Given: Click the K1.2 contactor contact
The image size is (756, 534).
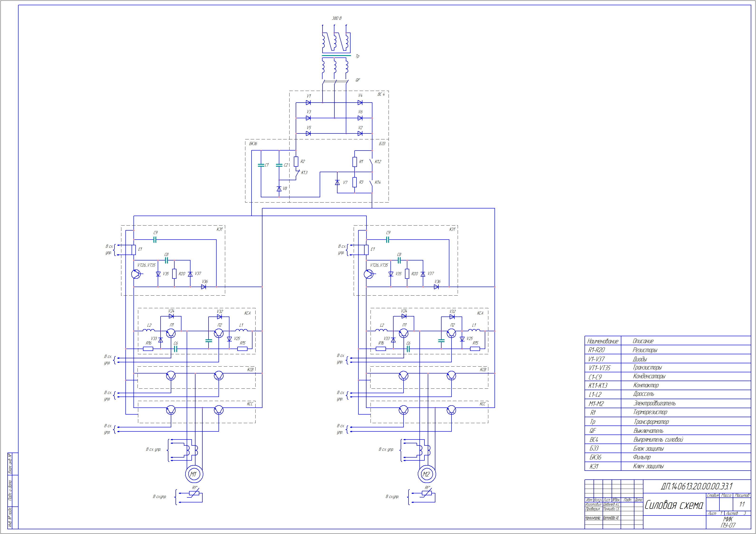Looking at the screenshot, I should (x=371, y=162).
